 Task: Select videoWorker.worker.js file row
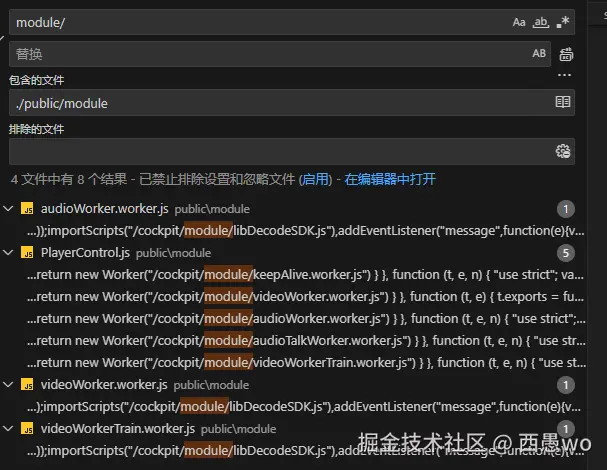click(x=293, y=385)
